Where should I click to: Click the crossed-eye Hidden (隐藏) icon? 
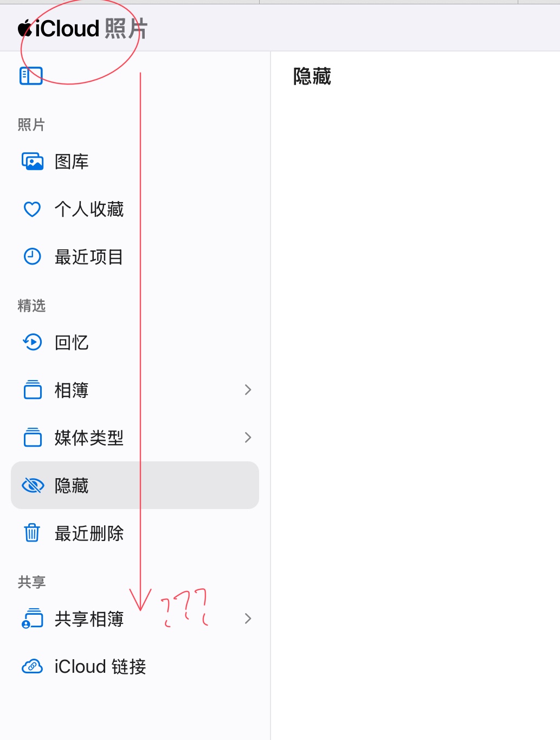tap(33, 485)
